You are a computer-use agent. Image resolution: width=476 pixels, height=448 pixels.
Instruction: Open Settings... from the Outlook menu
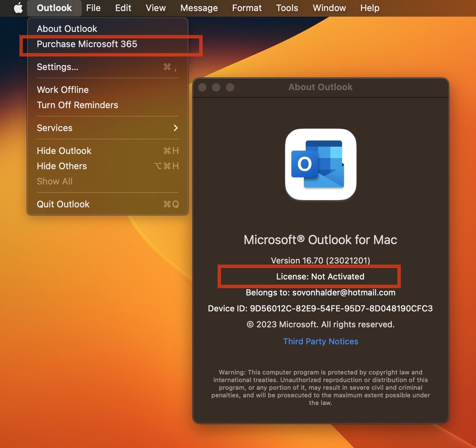108,67
